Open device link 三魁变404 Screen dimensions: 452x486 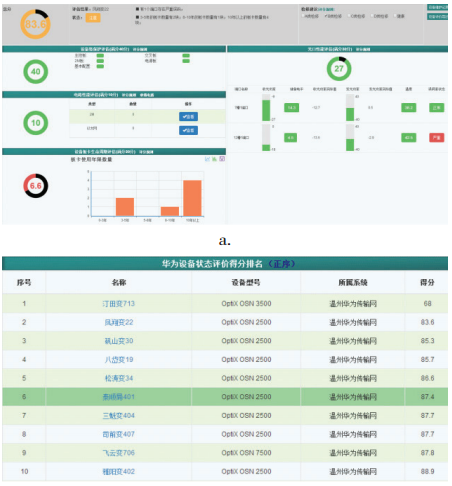pyautogui.click(x=119, y=416)
